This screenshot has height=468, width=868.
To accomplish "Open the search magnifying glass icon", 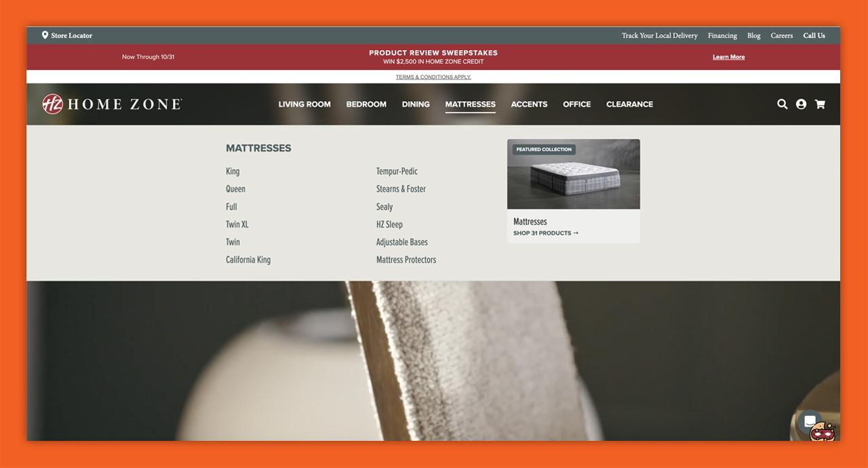I will (x=782, y=104).
